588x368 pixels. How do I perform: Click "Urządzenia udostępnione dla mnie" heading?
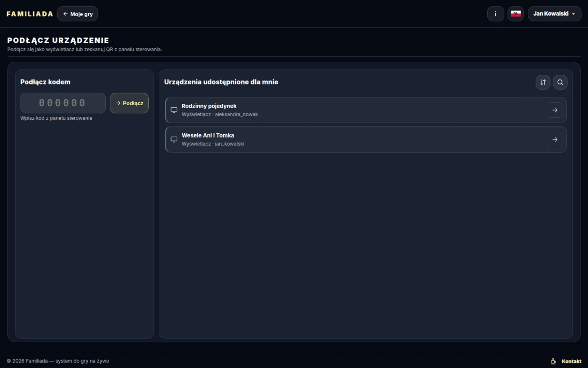221,82
